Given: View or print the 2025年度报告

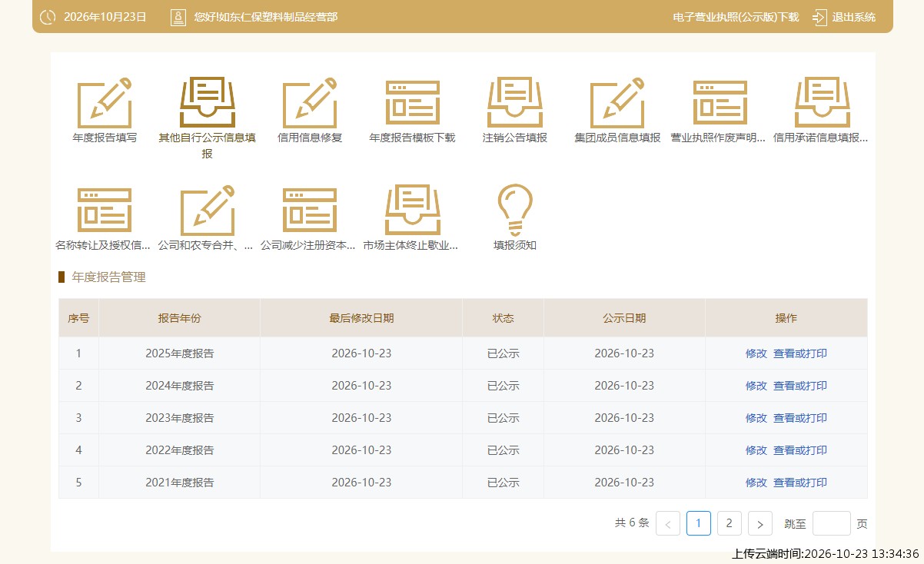Looking at the screenshot, I should tap(800, 353).
